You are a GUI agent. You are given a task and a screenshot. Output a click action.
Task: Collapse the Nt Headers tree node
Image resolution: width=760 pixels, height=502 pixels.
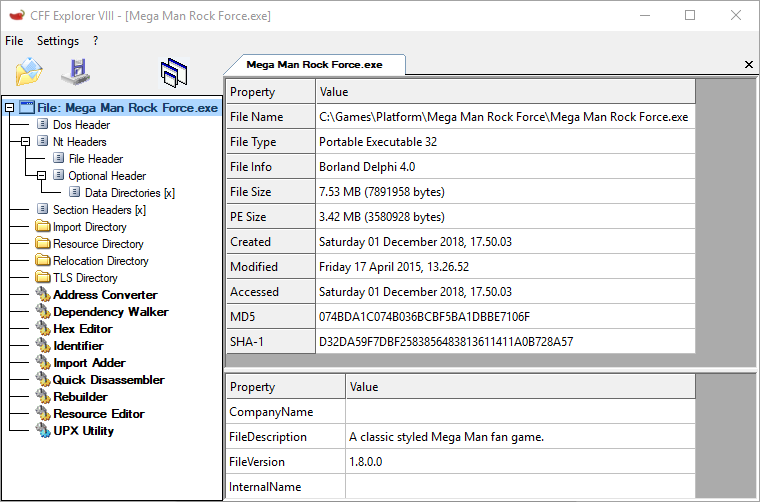pos(26,141)
